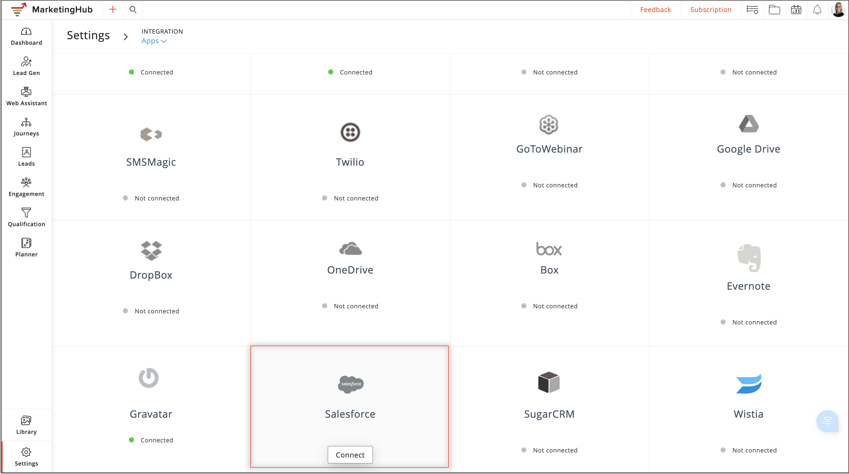The image size is (849, 474).
Task: Open the calendar icon in header
Action: [796, 9]
